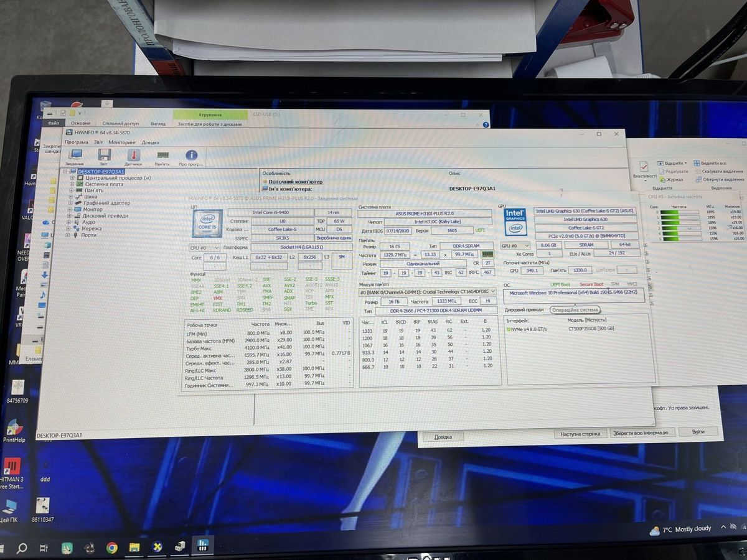Viewport: 747px width, 560px height.
Task: Open the Моніторинг menu
Action: click(x=122, y=142)
